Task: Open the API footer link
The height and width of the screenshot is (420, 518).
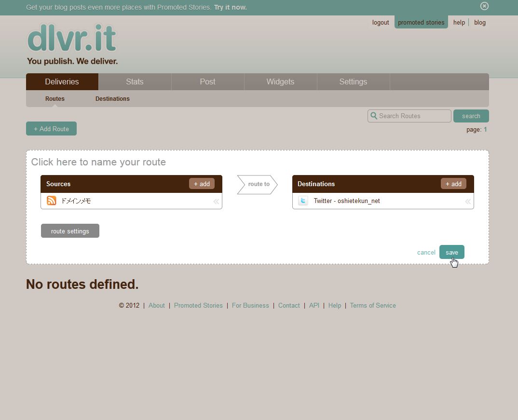Action: pyautogui.click(x=314, y=305)
